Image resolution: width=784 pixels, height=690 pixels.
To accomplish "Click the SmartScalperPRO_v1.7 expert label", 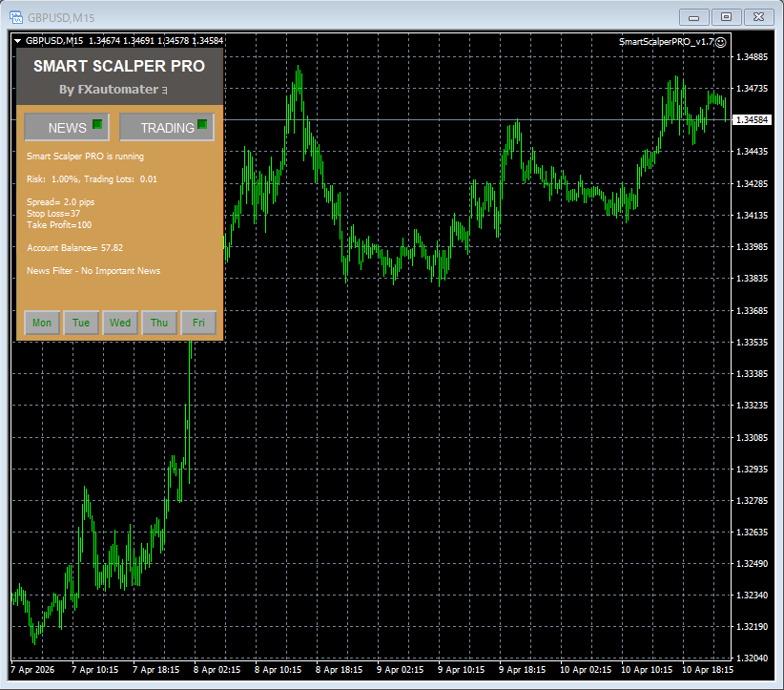I will click(x=666, y=42).
